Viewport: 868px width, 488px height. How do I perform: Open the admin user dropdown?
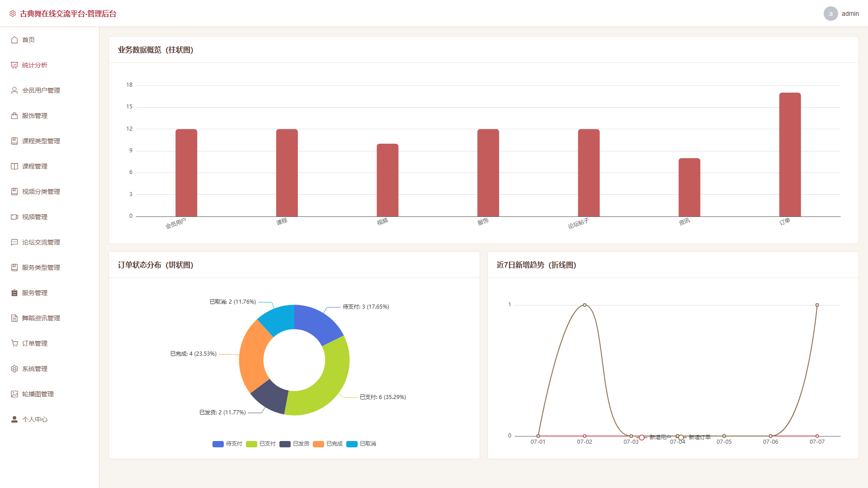pos(841,14)
